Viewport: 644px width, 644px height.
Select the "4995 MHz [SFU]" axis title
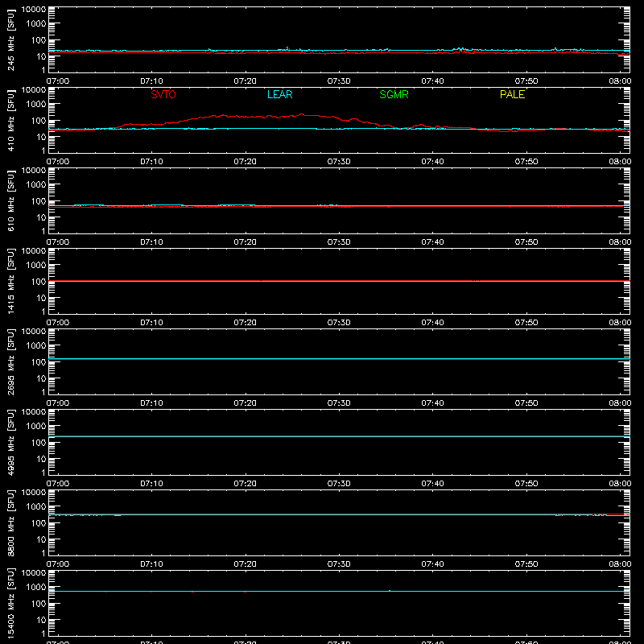[10, 442]
